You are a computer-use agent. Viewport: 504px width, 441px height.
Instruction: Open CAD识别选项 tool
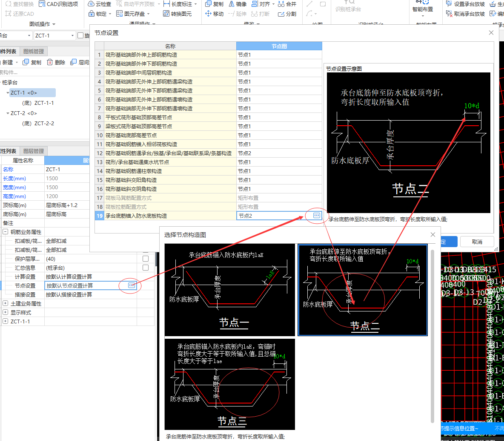[x=58, y=4]
